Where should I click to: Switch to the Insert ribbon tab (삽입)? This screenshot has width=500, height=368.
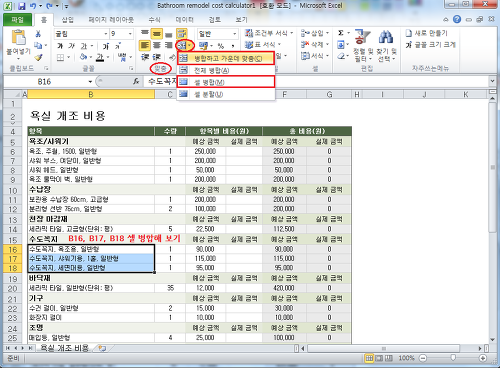tap(67, 20)
